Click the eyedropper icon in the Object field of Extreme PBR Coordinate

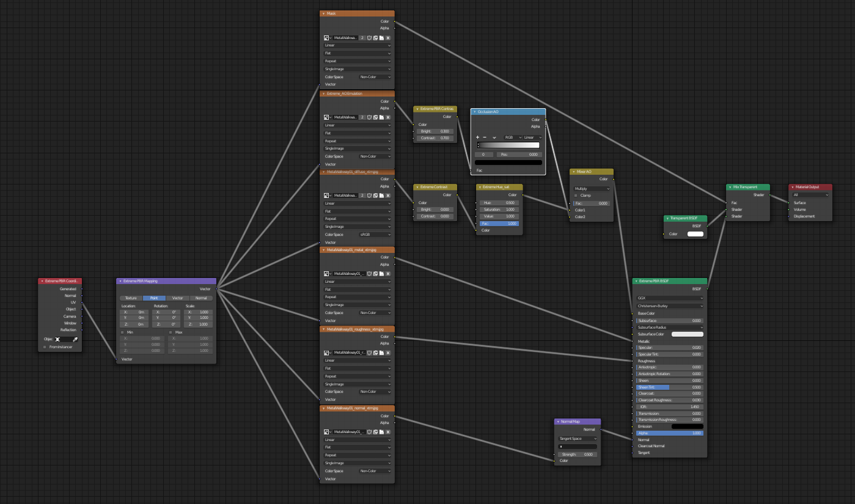pos(76,338)
